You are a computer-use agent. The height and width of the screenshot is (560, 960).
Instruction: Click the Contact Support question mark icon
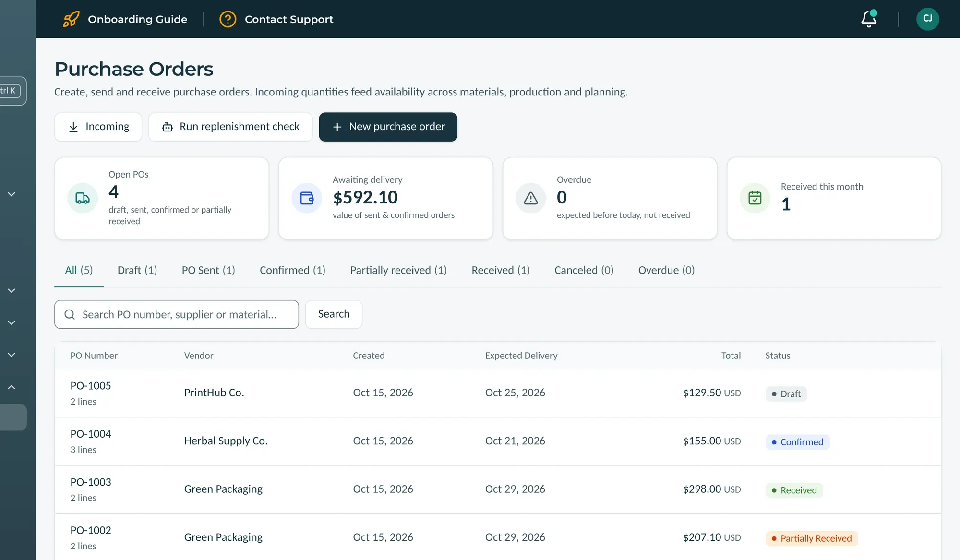click(x=228, y=19)
